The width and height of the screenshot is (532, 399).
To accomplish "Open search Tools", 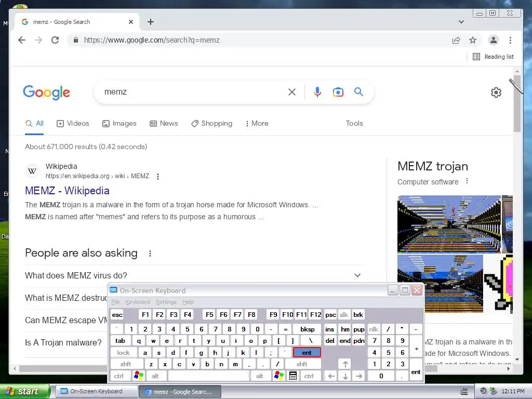I will coord(354,124).
